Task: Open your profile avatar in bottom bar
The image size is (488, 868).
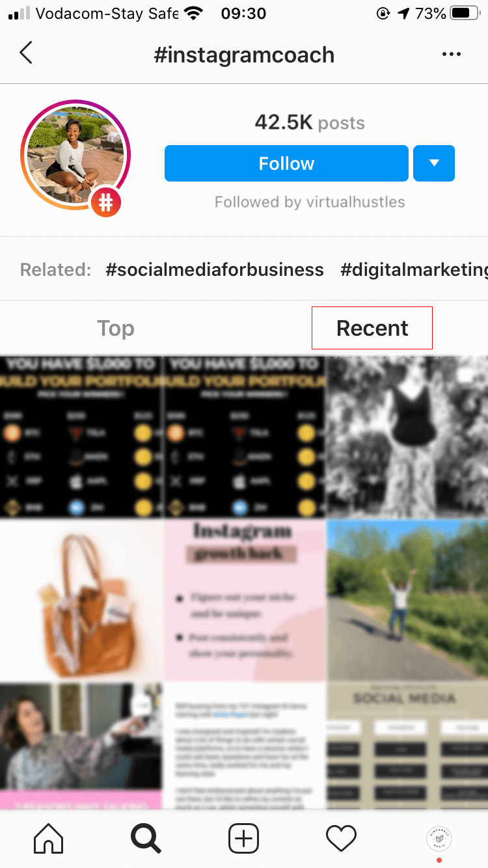Action: [x=439, y=838]
